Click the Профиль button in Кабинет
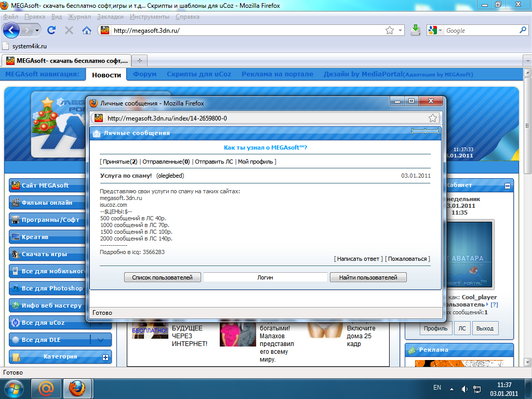Image resolution: width=532 pixels, height=399 pixels. tap(436, 328)
